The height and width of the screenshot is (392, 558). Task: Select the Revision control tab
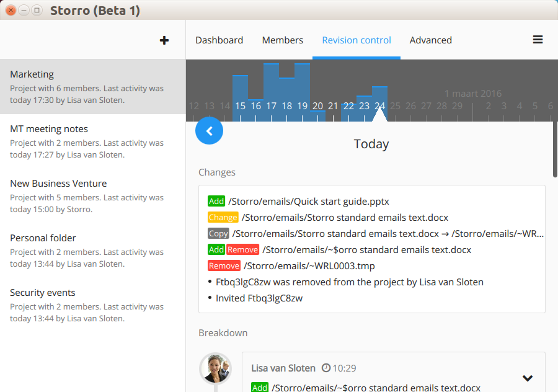[356, 40]
